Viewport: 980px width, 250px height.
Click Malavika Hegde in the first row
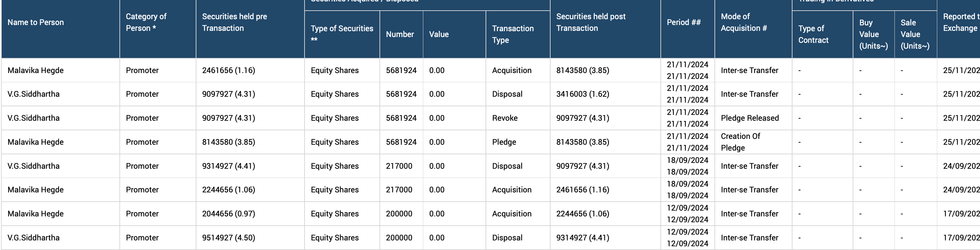(36, 71)
